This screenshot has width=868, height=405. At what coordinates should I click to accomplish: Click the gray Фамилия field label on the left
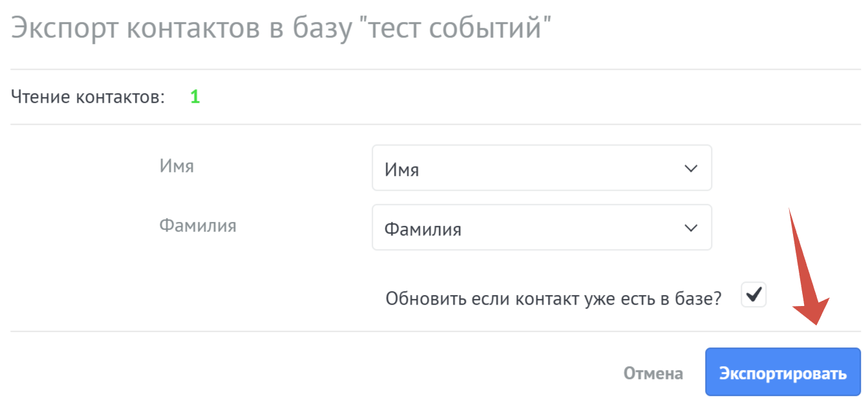click(x=198, y=226)
